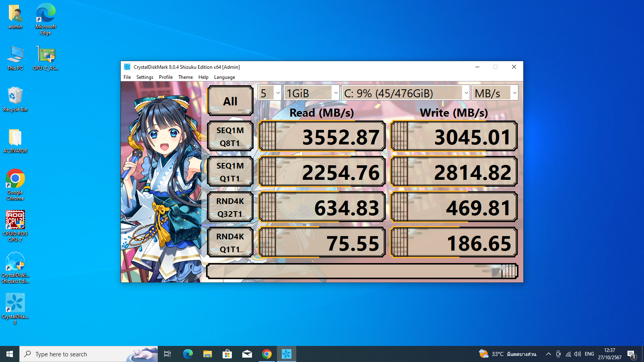The height and width of the screenshot is (362, 644).
Task: Run the RND4K Q1T1 test
Action: (230, 243)
